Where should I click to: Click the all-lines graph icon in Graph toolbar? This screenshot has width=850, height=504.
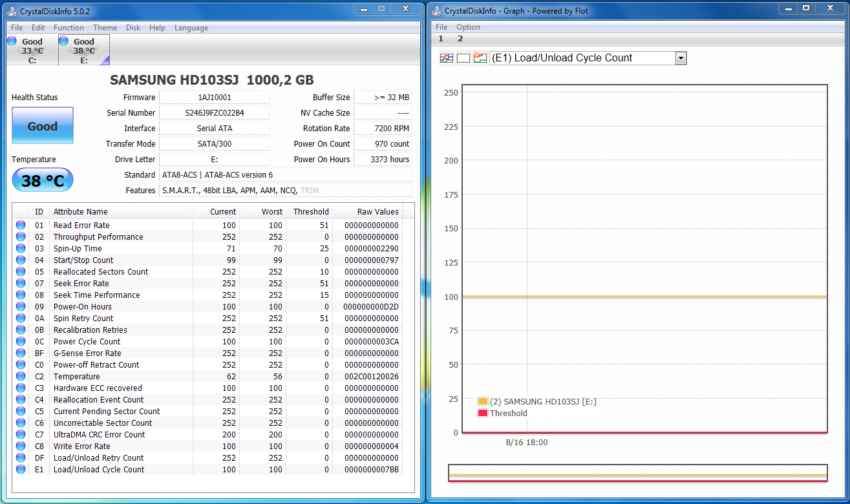click(x=447, y=58)
